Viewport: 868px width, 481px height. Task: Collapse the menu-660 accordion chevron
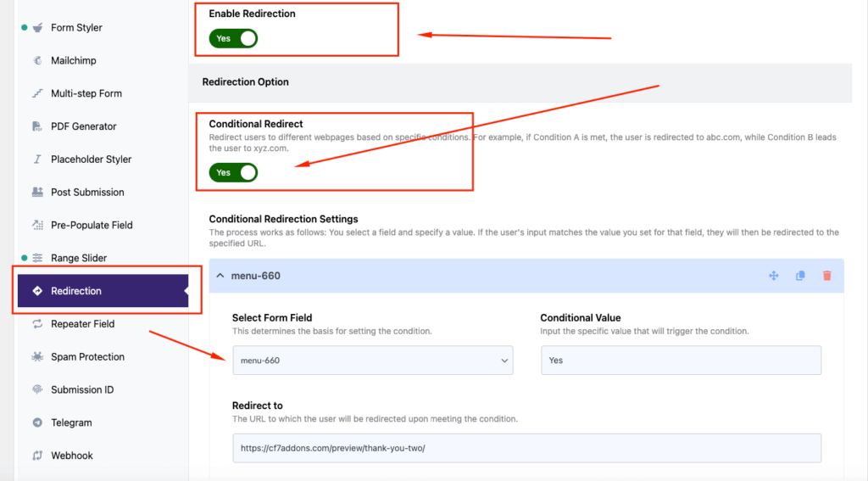[220, 276]
